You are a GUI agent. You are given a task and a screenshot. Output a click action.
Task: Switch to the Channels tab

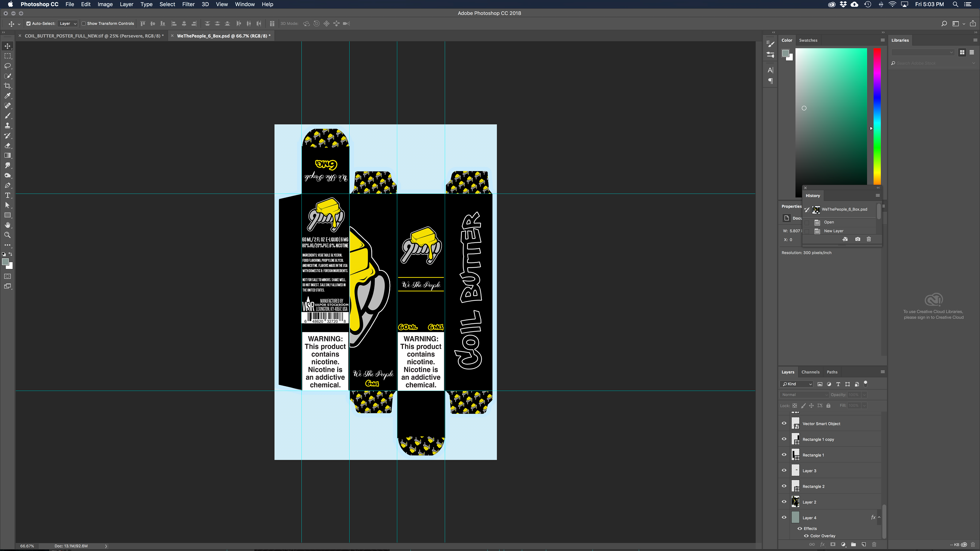[810, 372]
